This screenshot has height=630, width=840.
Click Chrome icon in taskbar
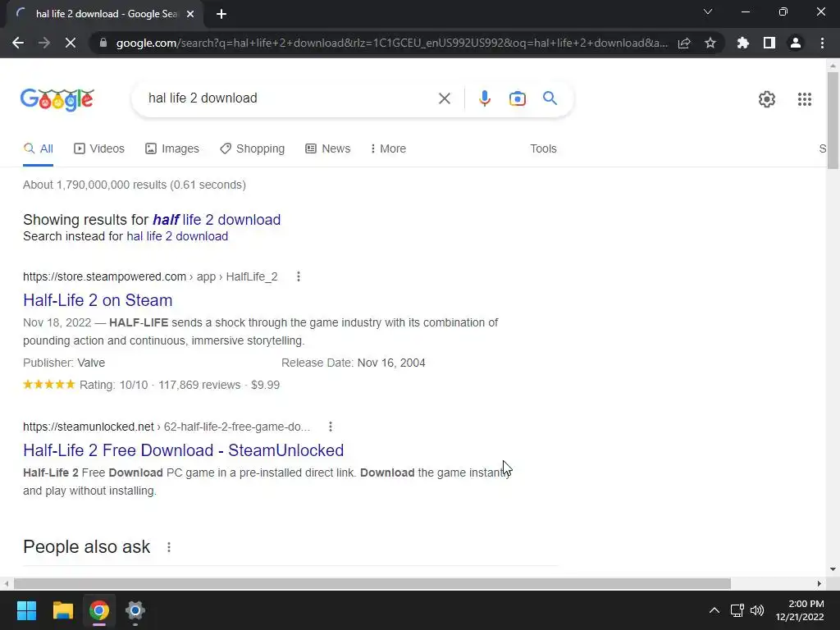[x=99, y=610]
